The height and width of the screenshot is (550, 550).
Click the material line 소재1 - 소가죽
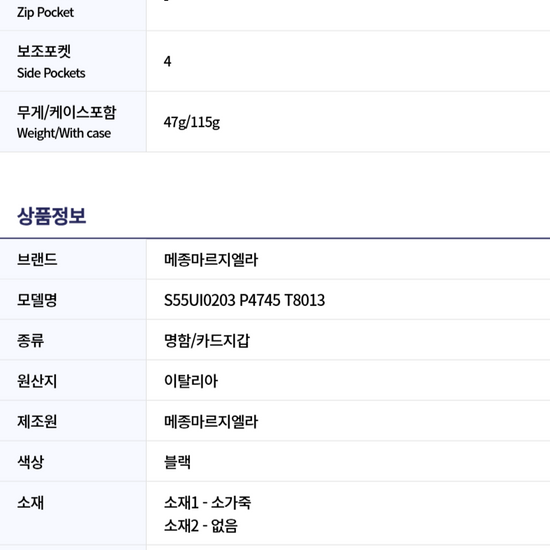208,503
